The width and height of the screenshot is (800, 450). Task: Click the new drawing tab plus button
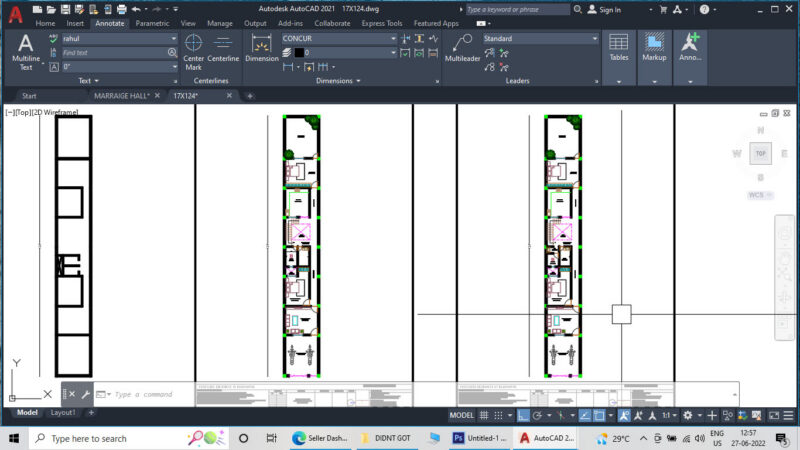coord(250,95)
